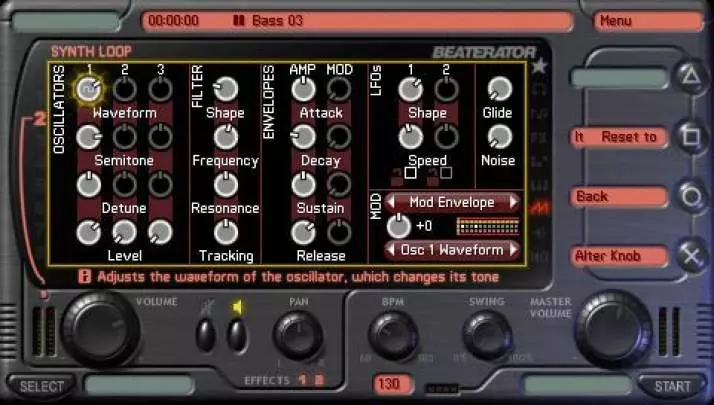Enable the LFO 1 sync checkbox
Image resolution: width=714 pixels, height=405 pixels.
point(410,173)
